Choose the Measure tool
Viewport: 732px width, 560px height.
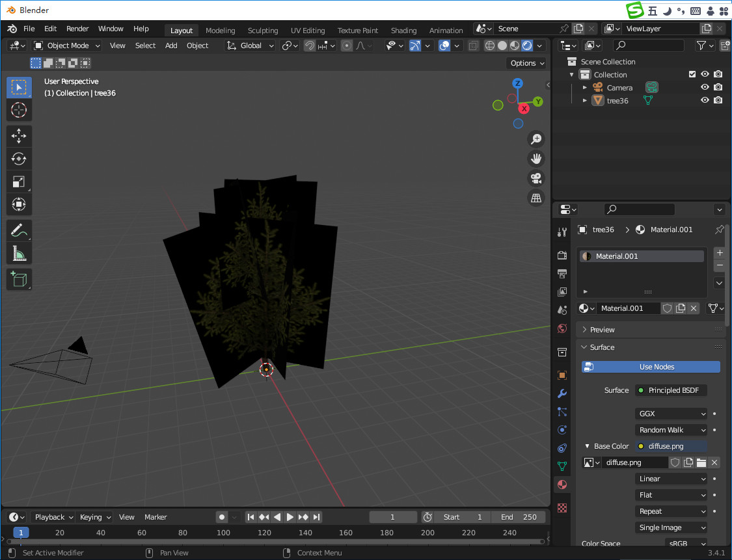19,253
